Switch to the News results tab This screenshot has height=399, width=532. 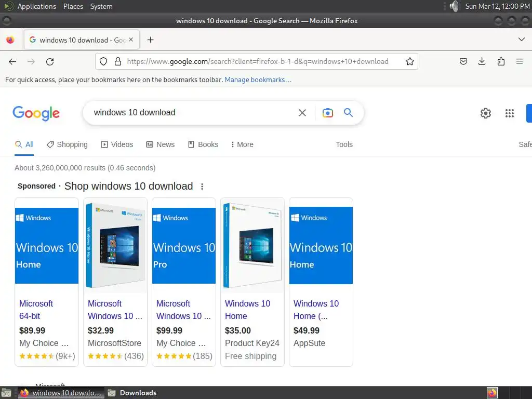[x=160, y=144]
